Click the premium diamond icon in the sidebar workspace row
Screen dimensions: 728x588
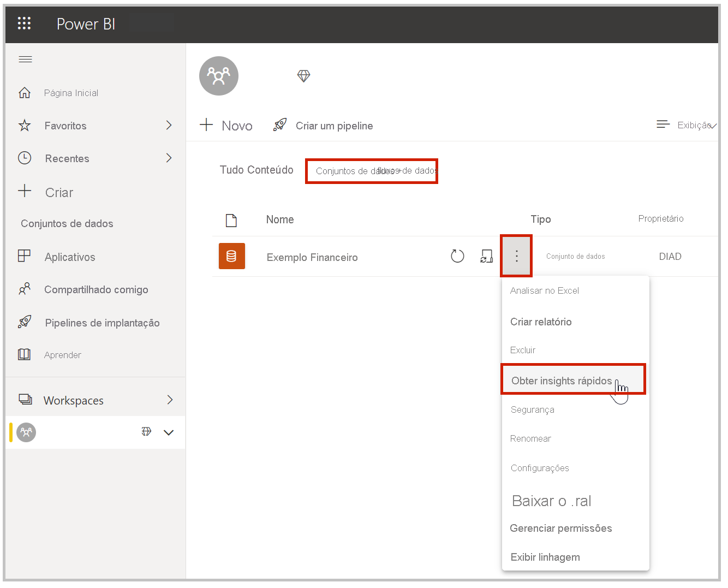[x=146, y=432]
